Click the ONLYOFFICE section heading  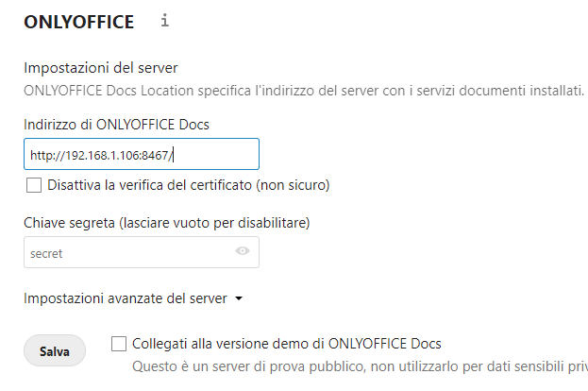78,21
